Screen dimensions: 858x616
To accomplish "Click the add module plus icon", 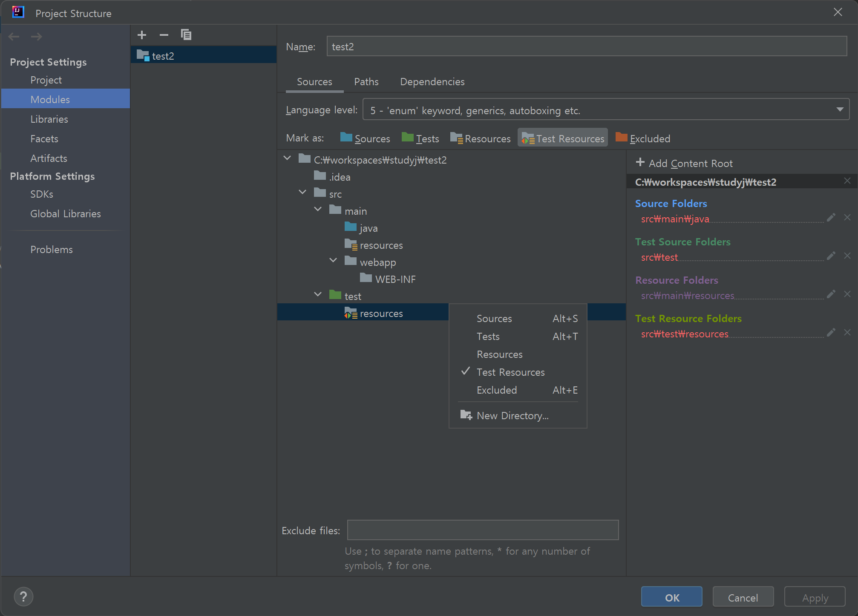I will 142,35.
